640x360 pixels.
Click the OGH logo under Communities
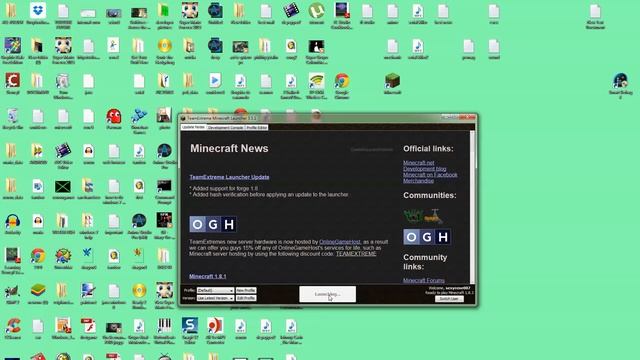[x=427, y=237]
